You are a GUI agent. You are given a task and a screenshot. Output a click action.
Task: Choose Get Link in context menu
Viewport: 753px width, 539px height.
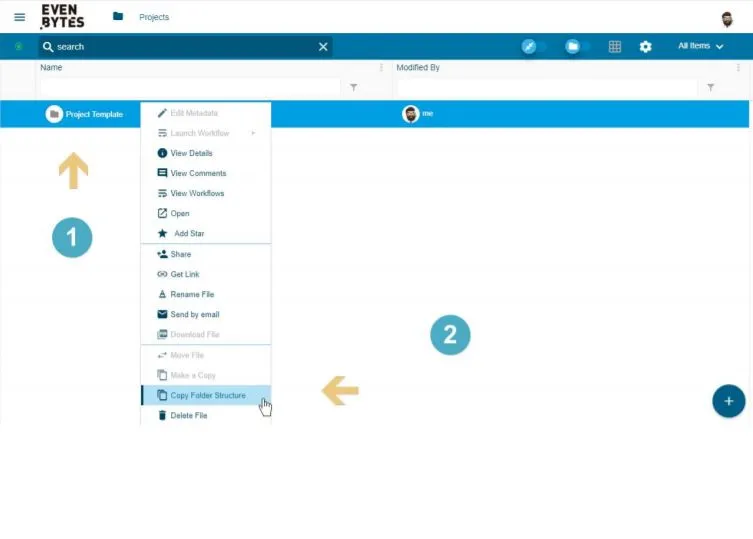[x=206, y=275]
